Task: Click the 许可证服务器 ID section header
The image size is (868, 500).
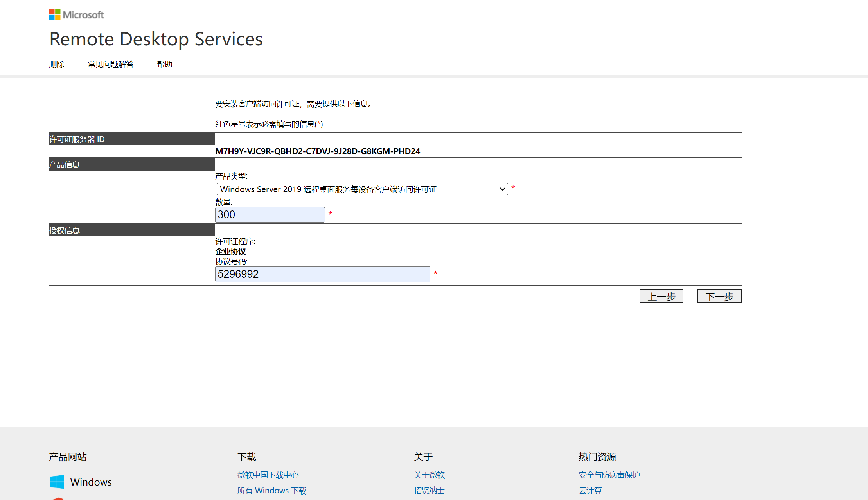Action: [x=132, y=139]
